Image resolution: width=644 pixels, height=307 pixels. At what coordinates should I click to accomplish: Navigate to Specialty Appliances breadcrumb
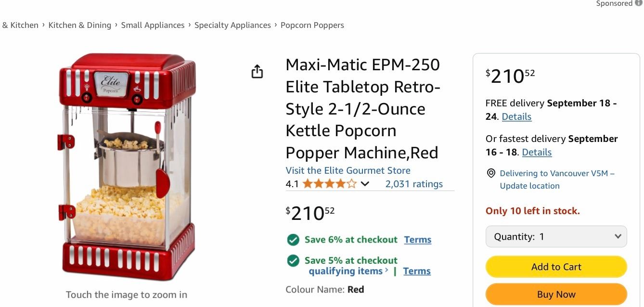click(232, 25)
